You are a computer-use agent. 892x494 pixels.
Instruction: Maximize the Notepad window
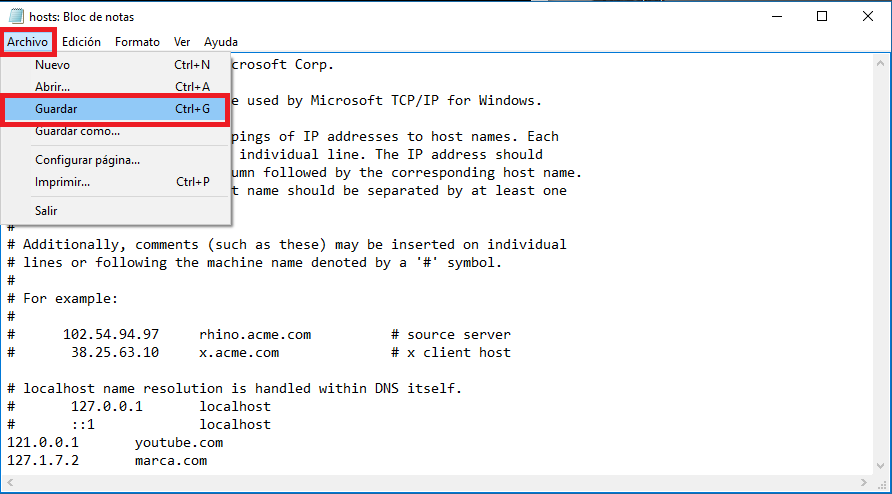tap(821, 17)
